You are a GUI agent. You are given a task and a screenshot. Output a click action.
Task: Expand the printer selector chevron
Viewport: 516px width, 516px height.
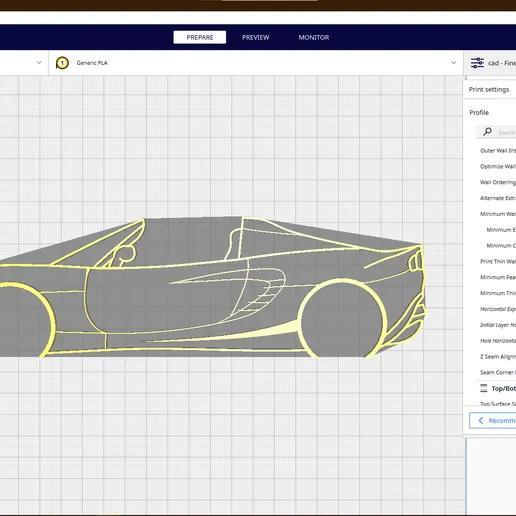tap(39, 62)
